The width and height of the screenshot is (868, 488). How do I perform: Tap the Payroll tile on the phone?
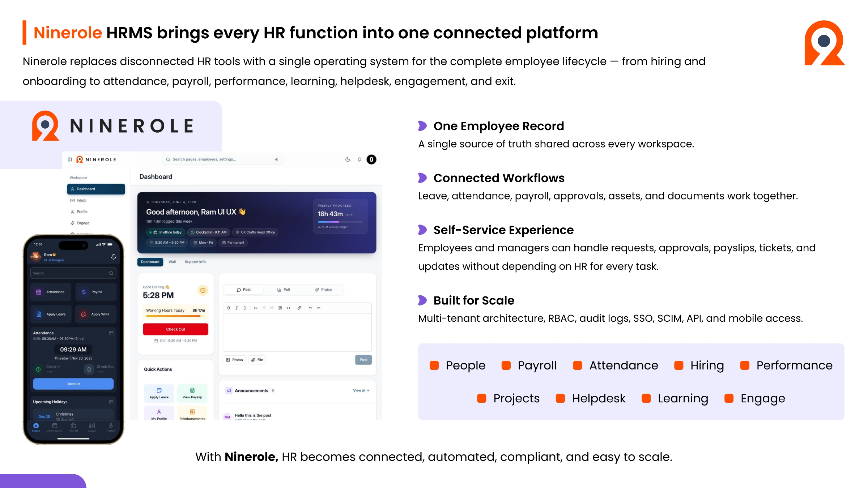[x=96, y=292]
